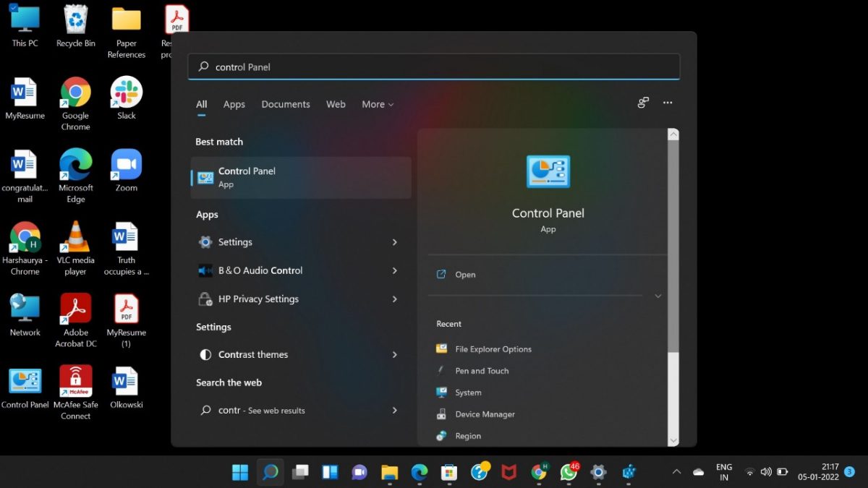Collapse the Control Panel preview chevron
868x488 pixels.
pyautogui.click(x=658, y=295)
